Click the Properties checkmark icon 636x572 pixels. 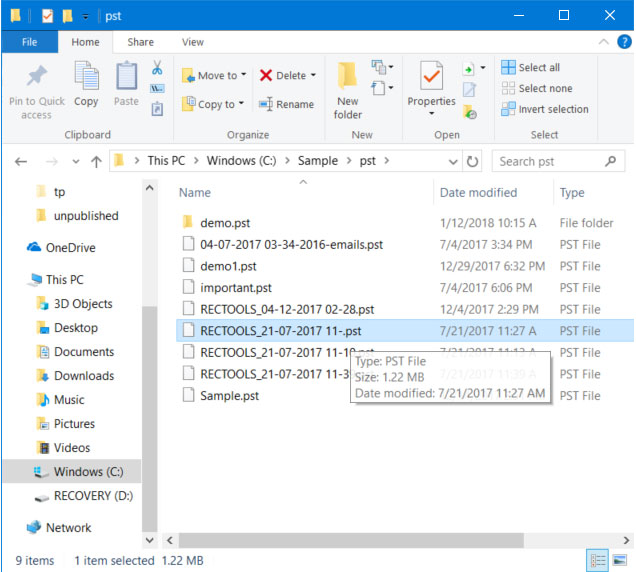[431, 76]
